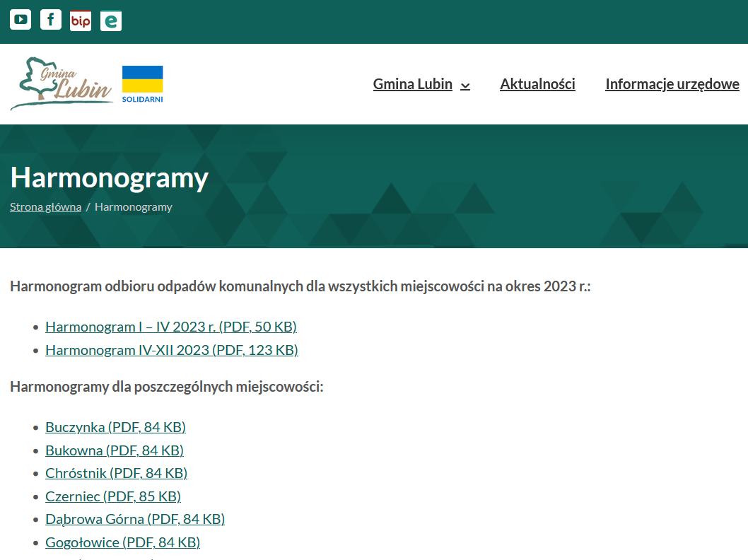Open the YouTube channel icon

pos(21,20)
